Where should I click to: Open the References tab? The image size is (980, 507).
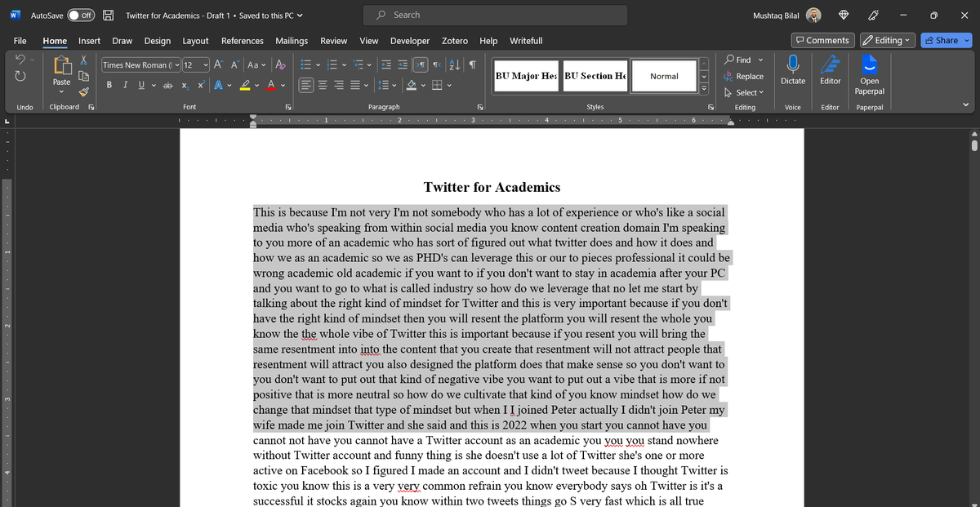[x=243, y=40]
